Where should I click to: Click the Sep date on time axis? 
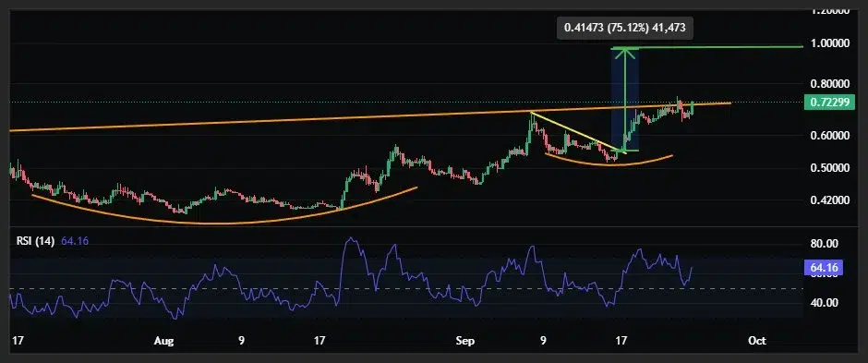click(465, 342)
